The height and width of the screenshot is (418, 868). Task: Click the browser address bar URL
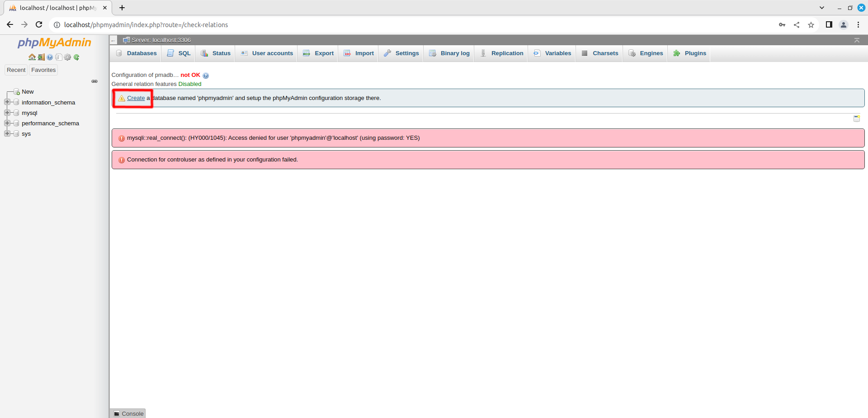146,25
